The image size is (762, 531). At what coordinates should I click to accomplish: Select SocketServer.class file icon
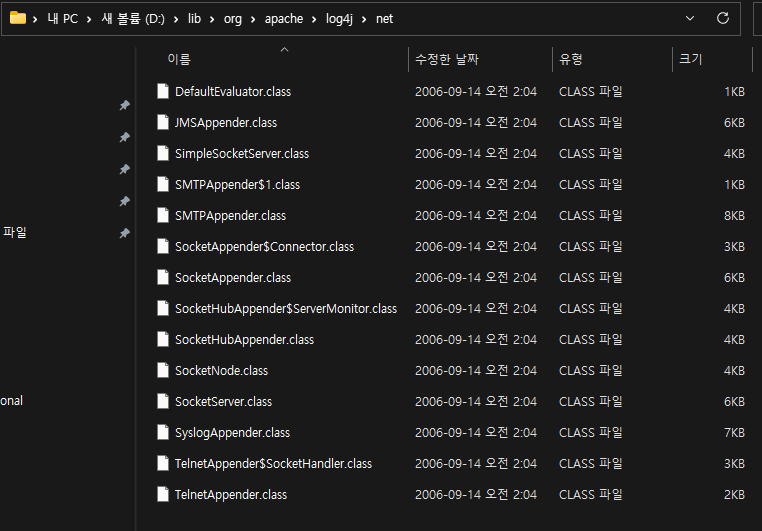point(163,401)
